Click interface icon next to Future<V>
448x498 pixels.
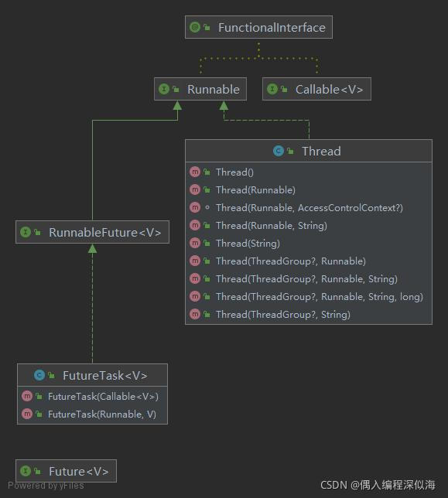pyautogui.click(x=26, y=471)
